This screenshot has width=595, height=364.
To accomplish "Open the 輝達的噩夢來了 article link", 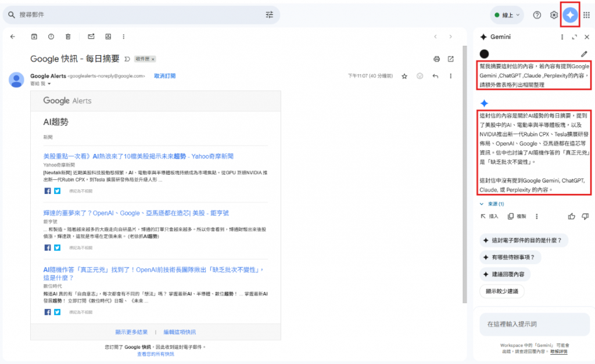I will click(x=136, y=213).
